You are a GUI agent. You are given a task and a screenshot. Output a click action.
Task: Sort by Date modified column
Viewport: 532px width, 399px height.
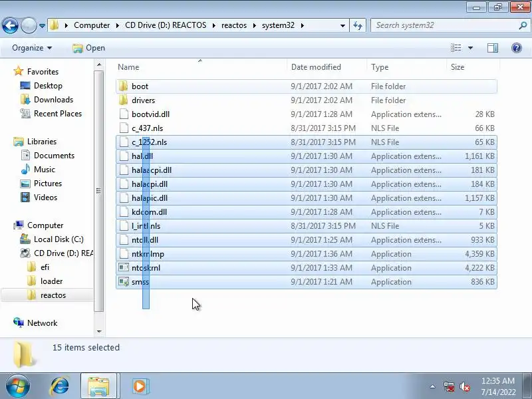317,67
